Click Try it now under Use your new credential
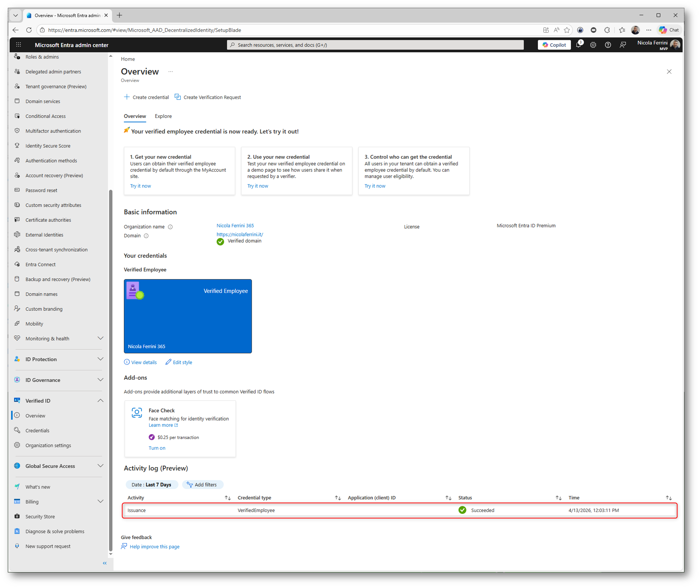Screen dimensions: 700x588 click(258, 186)
